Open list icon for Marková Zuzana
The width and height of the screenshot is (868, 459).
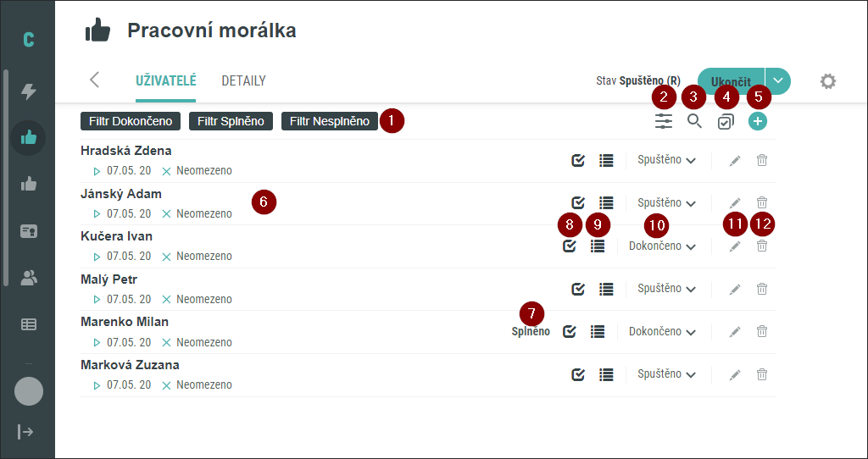(607, 374)
